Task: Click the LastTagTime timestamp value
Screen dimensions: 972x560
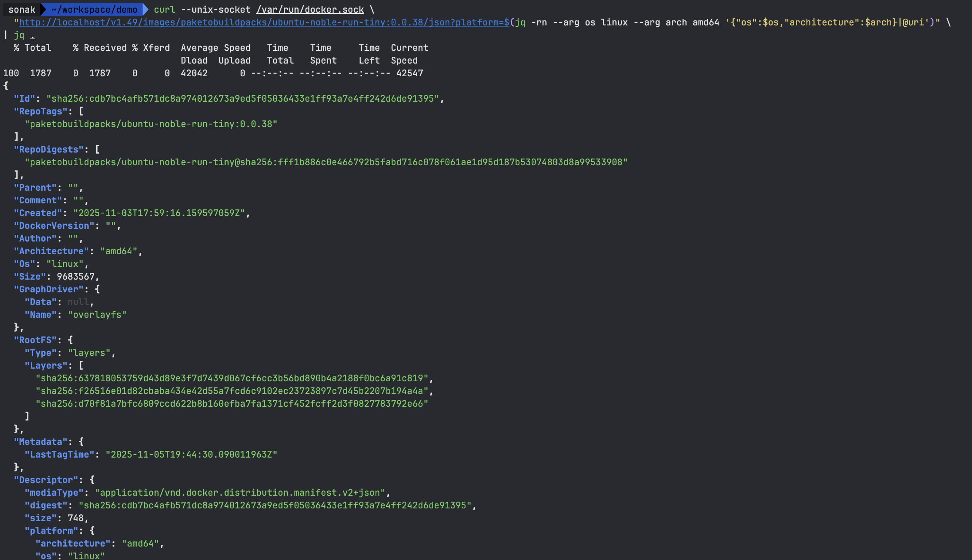Action: pyautogui.click(x=191, y=455)
